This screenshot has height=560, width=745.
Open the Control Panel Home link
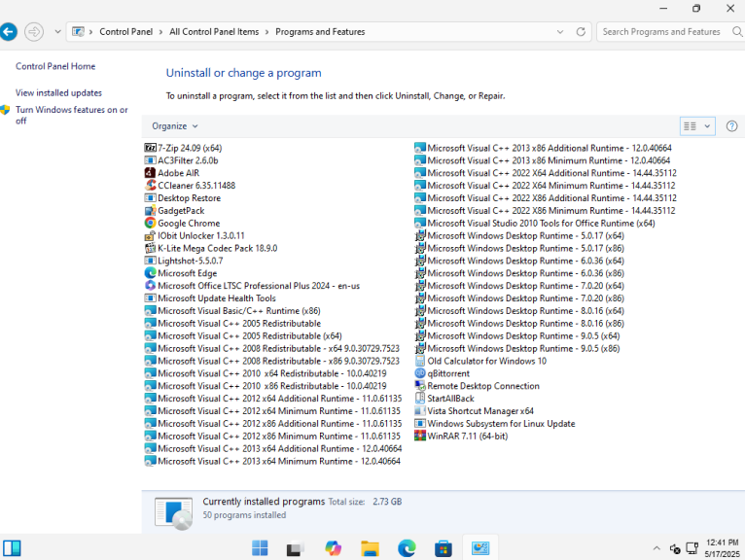pos(55,66)
